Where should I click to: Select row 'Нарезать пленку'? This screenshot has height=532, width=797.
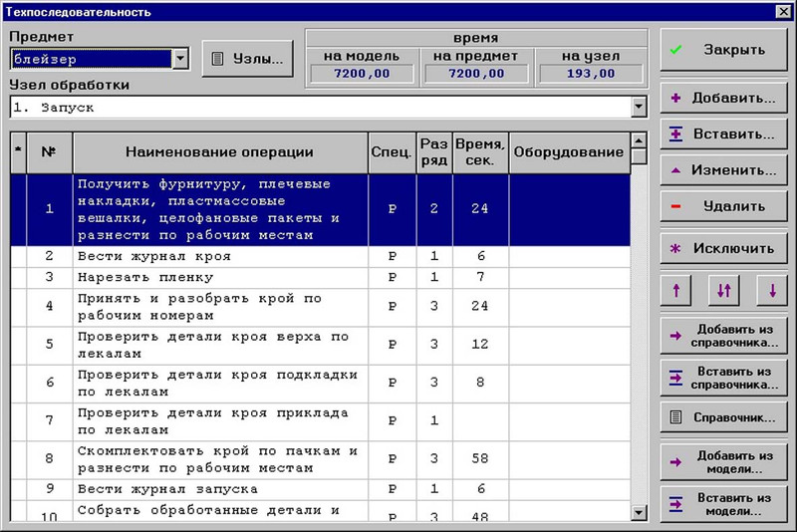(320, 278)
